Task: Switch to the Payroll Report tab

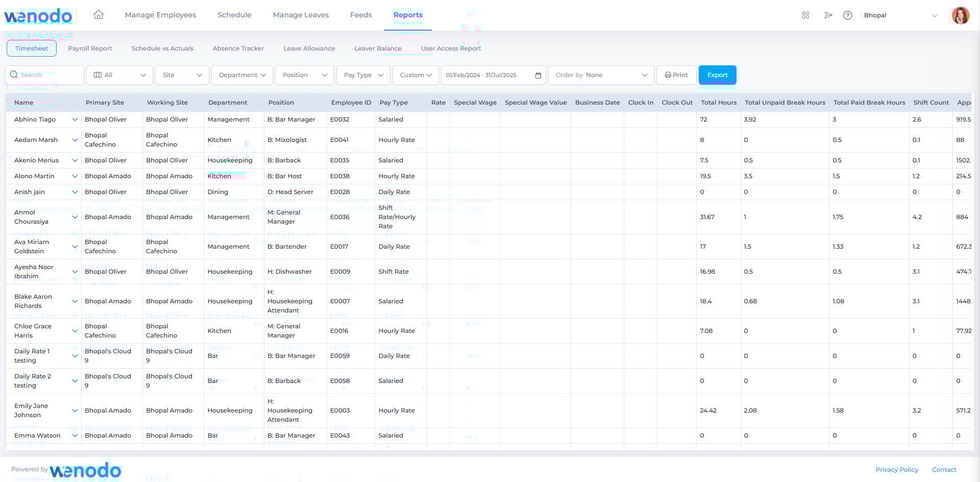Action: click(90, 49)
